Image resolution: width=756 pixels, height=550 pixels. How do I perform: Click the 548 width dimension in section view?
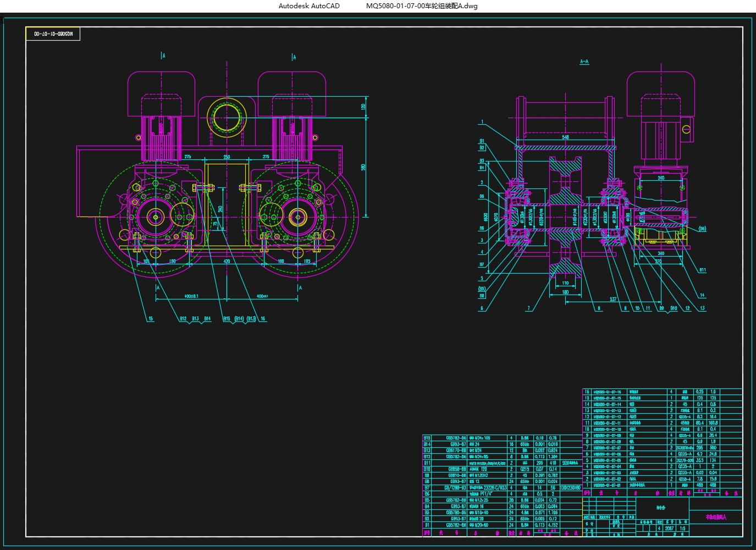pyautogui.click(x=565, y=137)
